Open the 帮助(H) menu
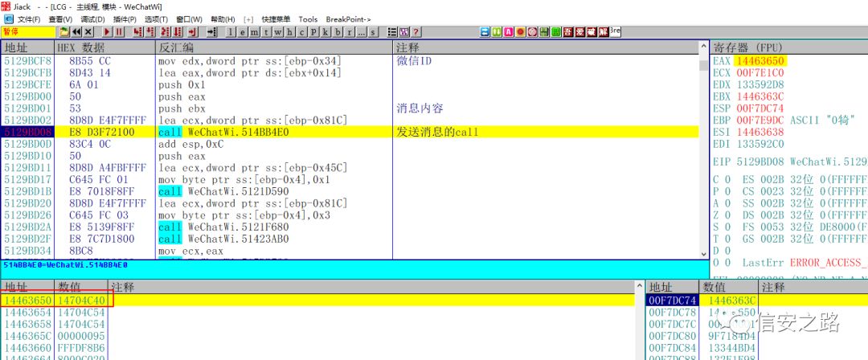The width and height of the screenshot is (868, 360). point(223,19)
